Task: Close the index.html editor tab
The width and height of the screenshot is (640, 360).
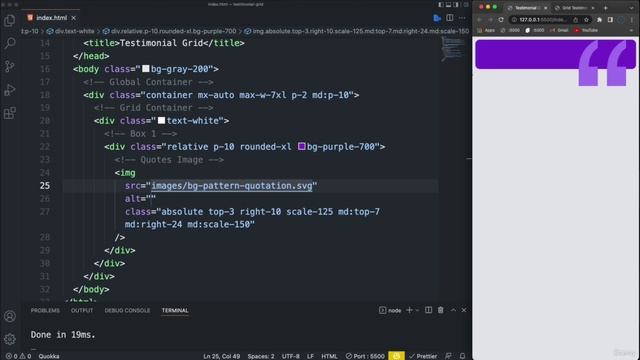Action: coord(73,18)
